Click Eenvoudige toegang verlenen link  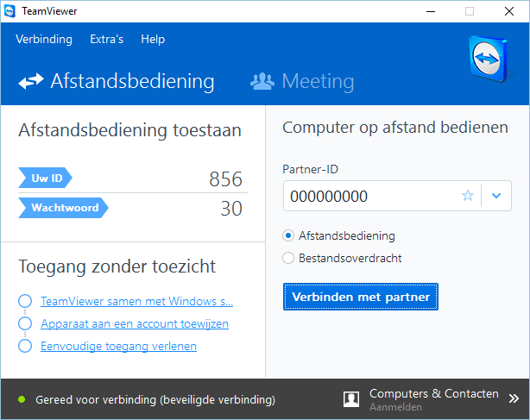[x=118, y=347]
